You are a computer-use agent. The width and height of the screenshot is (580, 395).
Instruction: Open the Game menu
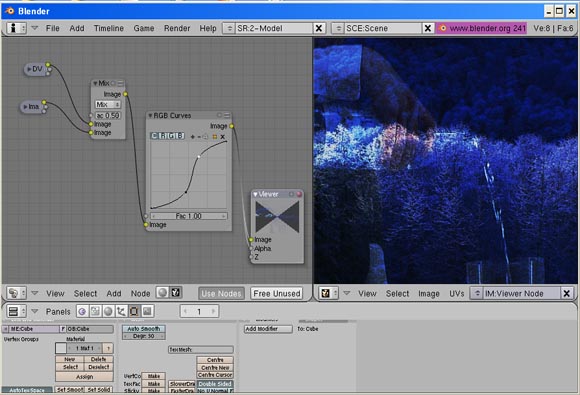144,28
